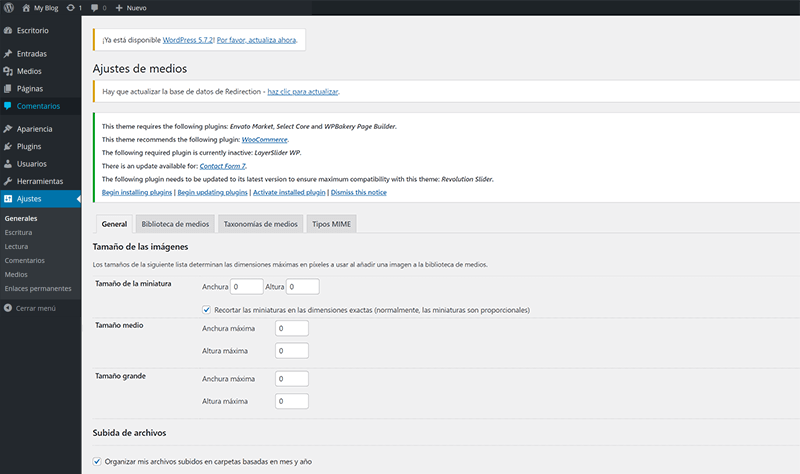The image size is (800, 474).
Task: Click Begin installing plugins link
Action: point(137,192)
